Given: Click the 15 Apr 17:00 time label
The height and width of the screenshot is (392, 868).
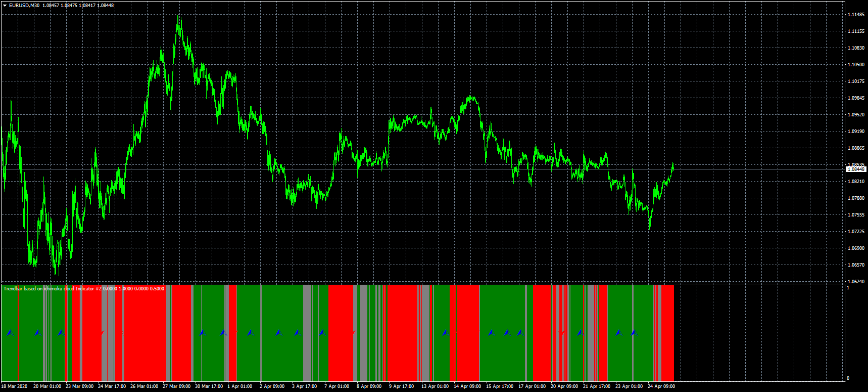Looking at the screenshot, I should [x=500, y=386].
